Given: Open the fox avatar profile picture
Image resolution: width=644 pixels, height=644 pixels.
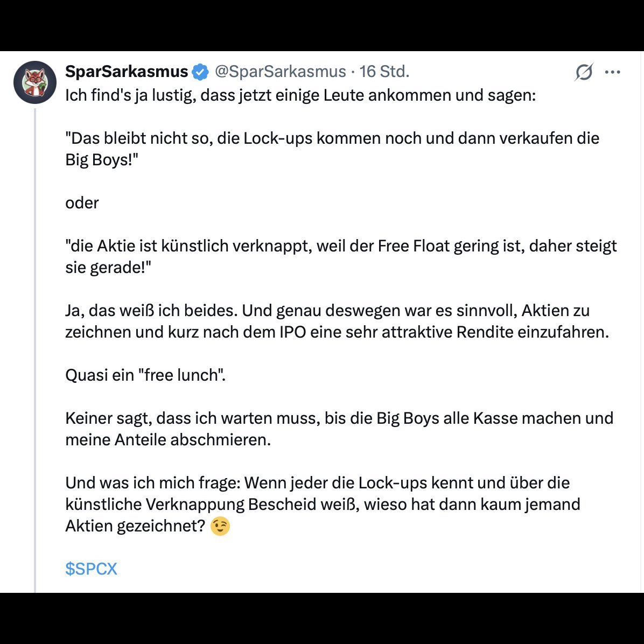Looking at the screenshot, I should [35, 82].
